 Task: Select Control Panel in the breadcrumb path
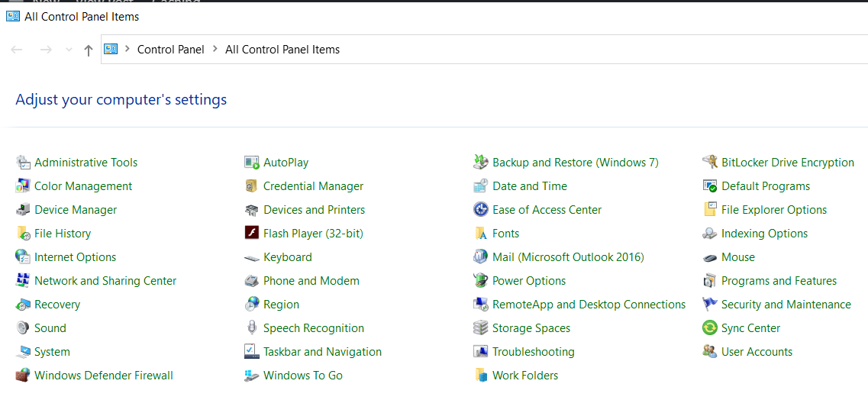170,50
